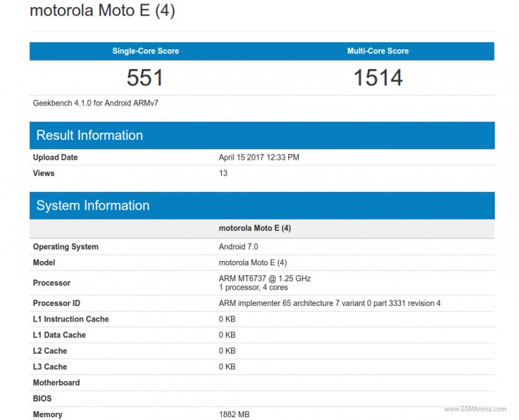Click the bold device column header in system table
The width and height of the screenshot is (519, 420).
[255, 228]
